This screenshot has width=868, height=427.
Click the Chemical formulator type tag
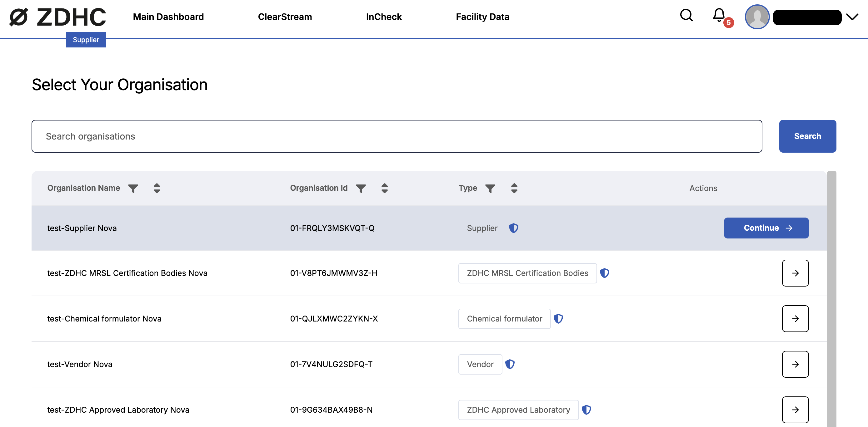click(x=504, y=319)
